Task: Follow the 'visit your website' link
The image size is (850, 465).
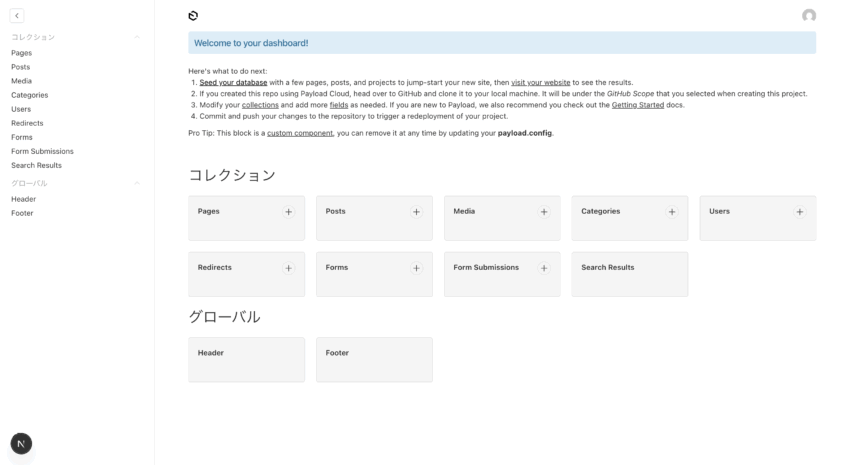Action: (540, 82)
